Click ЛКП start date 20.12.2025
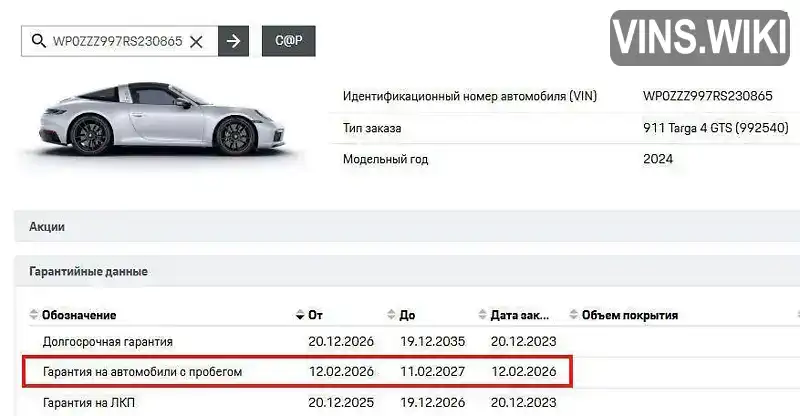Viewport: 800px width, 416px height. tap(341, 402)
